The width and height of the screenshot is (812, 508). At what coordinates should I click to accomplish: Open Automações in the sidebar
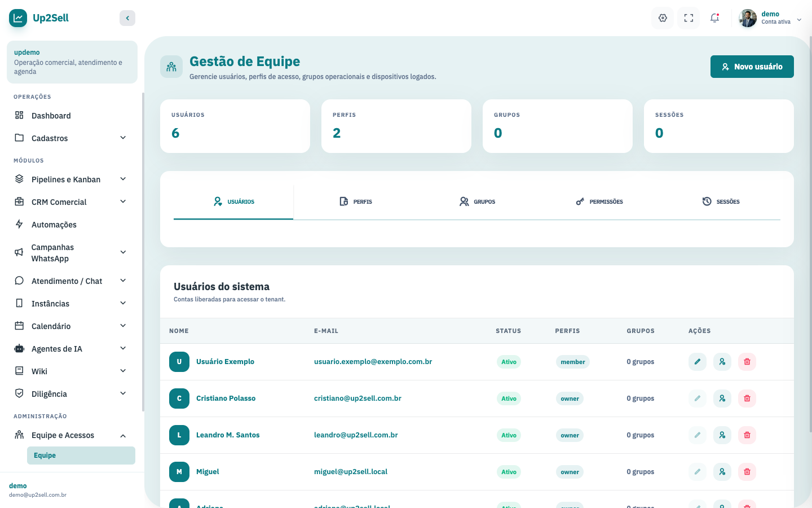[72, 225]
